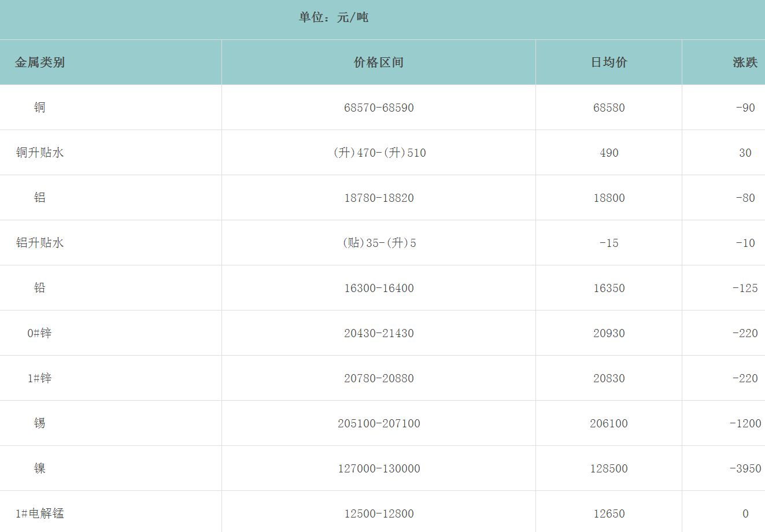Click the range "(贴)35-(升)5"
This screenshot has height=532, width=765.
(x=379, y=243)
